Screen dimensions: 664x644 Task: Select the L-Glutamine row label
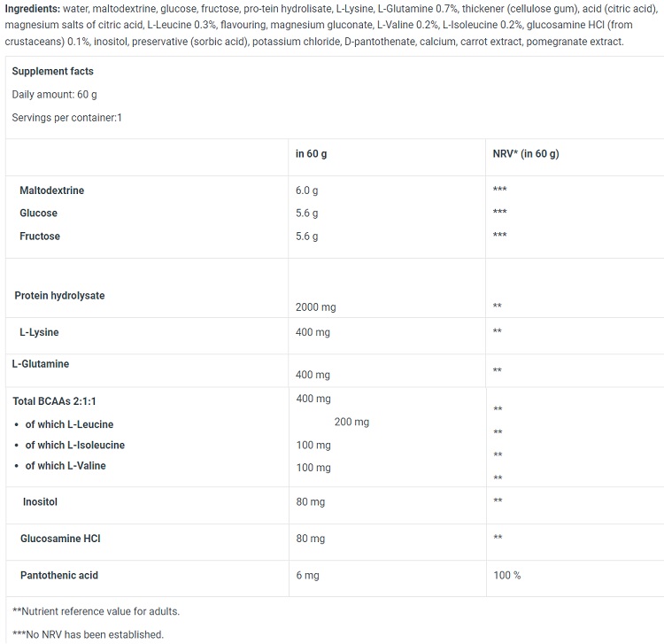(40, 364)
